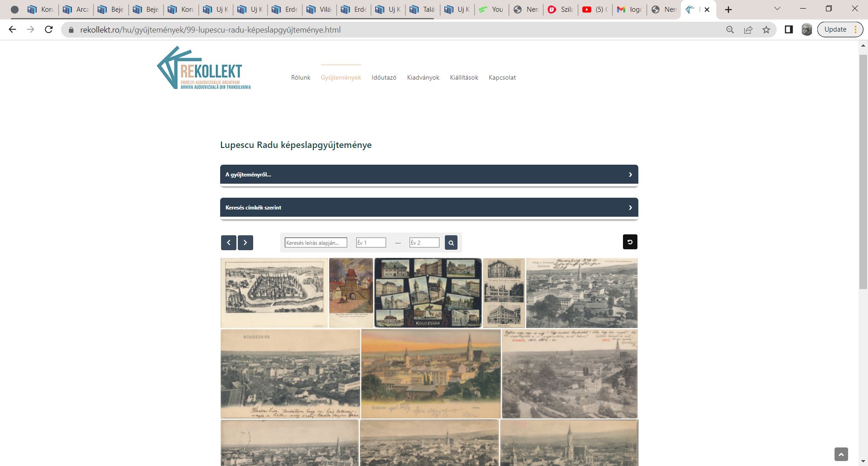Click the page vertical scrollbar
Image resolution: width=868 pixels, height=466 pixels.
pos(863,172)
